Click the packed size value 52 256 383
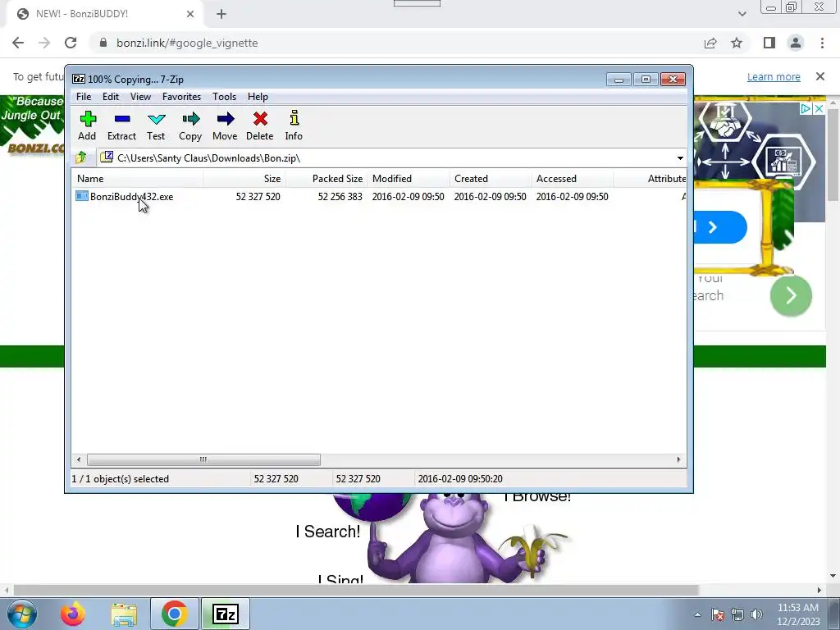The image size is (840, 630). pyautogui.click(x=340, y=197)
